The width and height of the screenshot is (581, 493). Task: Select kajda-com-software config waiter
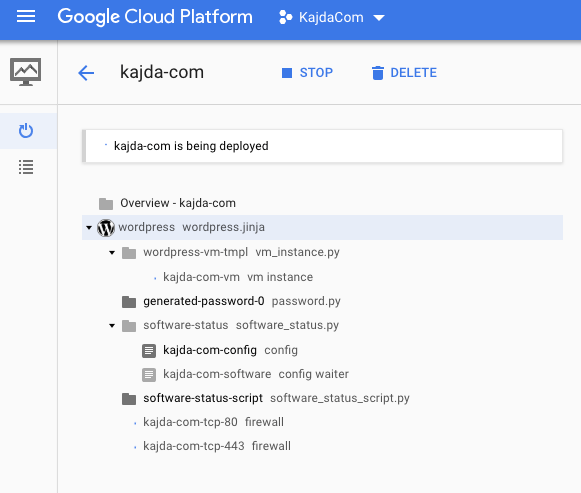tap(256, 374)
